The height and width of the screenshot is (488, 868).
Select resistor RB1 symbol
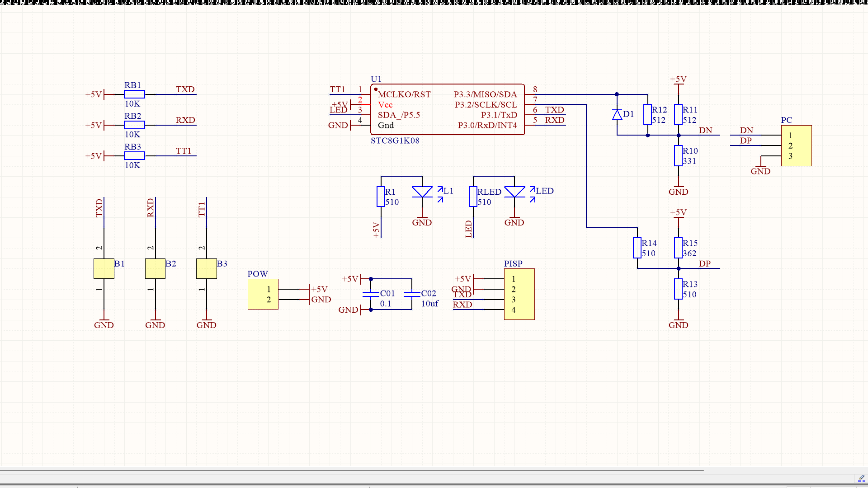pos(134,94)
